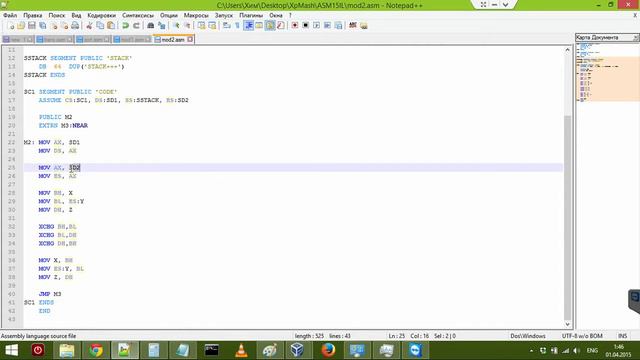The image size is (640, 360).
Task: Click the Open file toolbar icon
Action: coord(21,25)
